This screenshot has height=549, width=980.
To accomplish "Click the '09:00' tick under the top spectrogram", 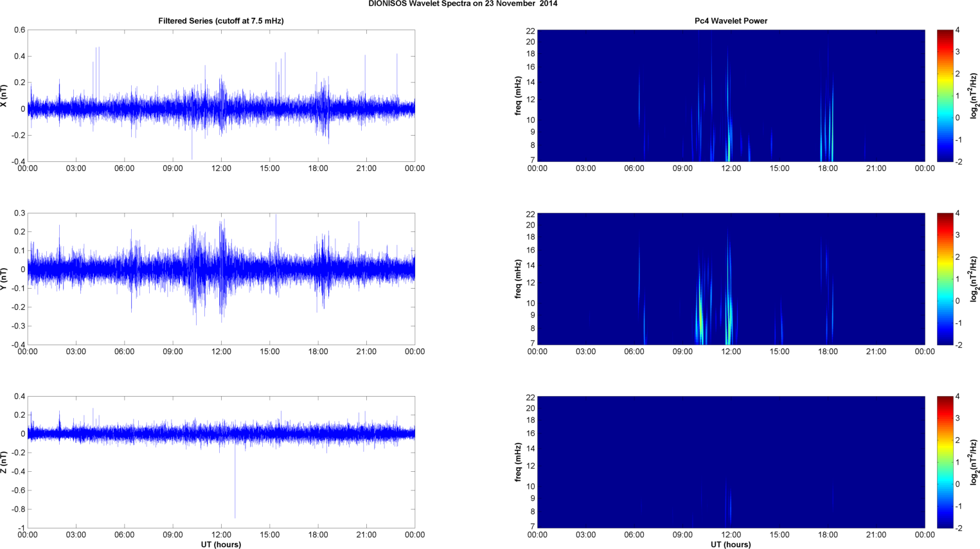I will (682, 168).
